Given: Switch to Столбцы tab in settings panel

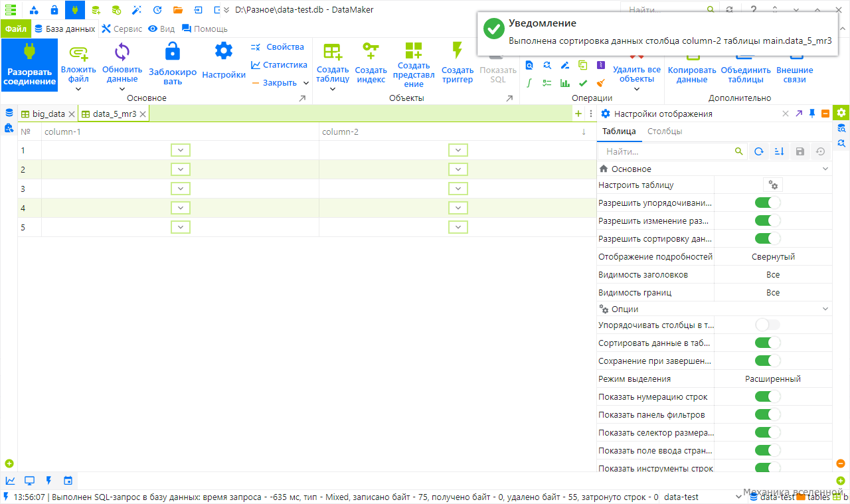Looking at the screenshot, I should tap(665, 131).
